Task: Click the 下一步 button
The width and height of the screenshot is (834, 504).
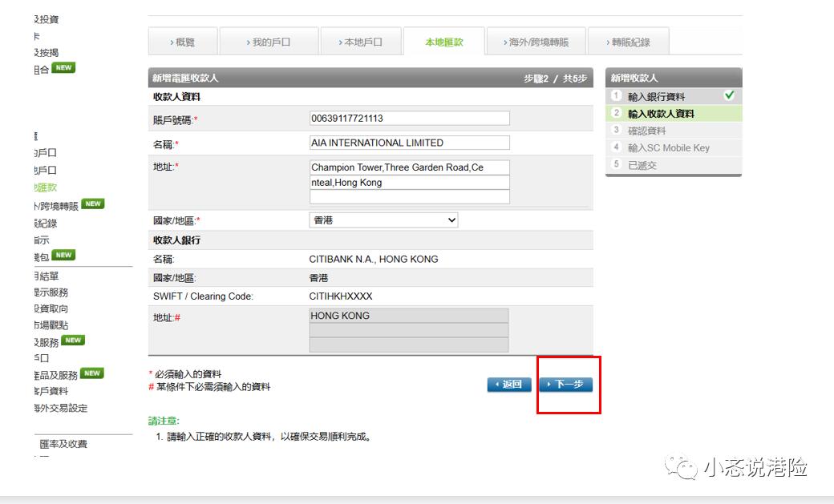Action: point(566,385)
